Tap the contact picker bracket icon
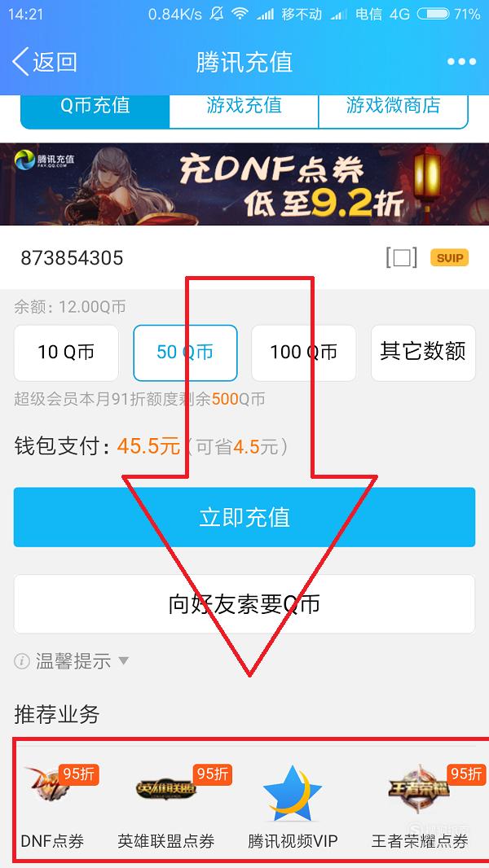The image size is (489, 868). point(402,258)
